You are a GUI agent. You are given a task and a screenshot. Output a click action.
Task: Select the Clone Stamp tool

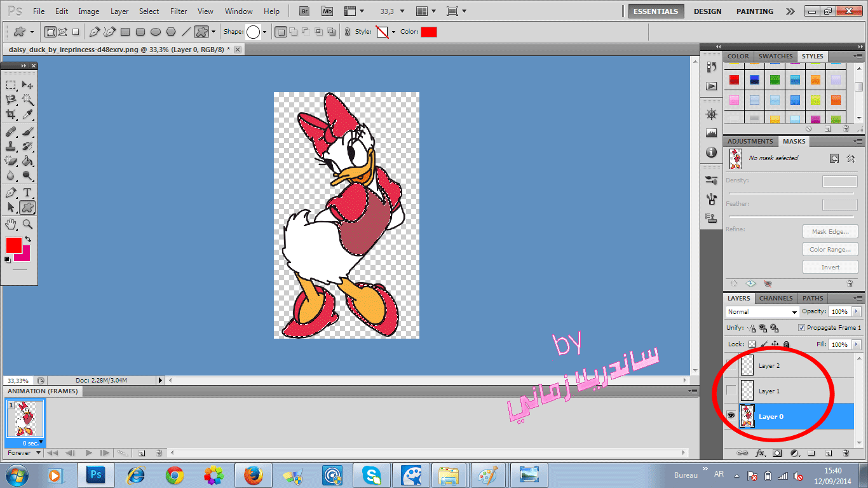(x=11, y=146)
